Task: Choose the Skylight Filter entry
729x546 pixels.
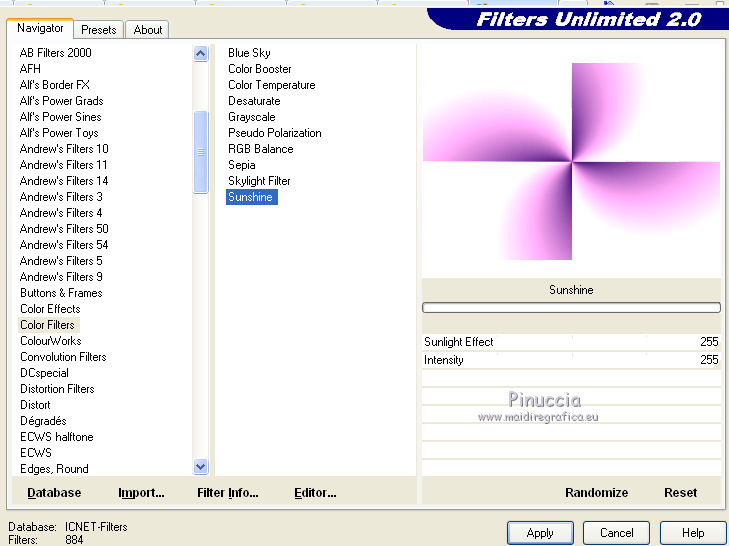Action: coord(259,180)
